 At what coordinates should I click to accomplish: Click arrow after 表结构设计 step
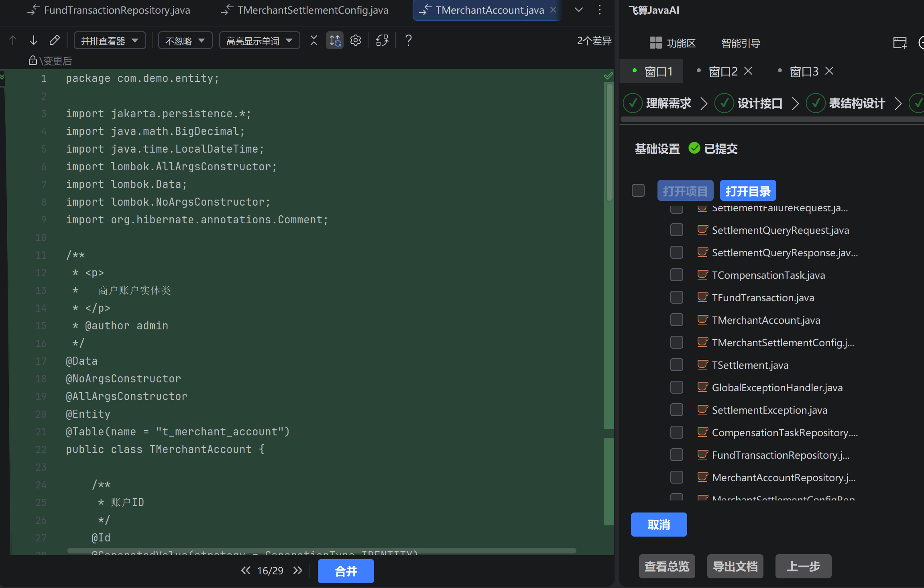pyautogui.click(x=898, y=103)
